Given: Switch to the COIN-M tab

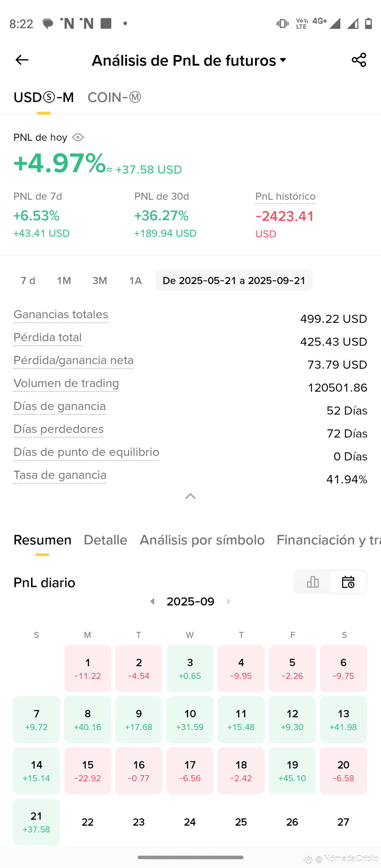Looking at the screenshot, I should (114, 97).
